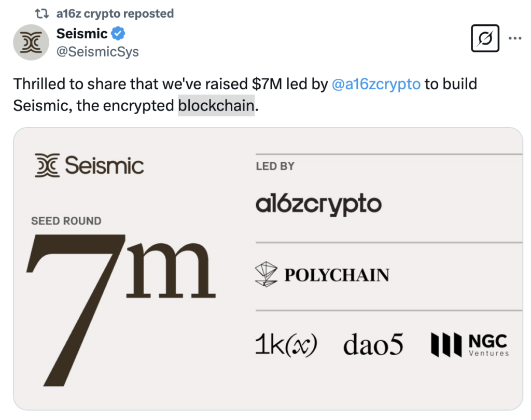Image resolution: width=531 pixels, height=420 pixels.
Task: Follow the @a16zcrypto mention link
Action: click(x=376, y=84)
